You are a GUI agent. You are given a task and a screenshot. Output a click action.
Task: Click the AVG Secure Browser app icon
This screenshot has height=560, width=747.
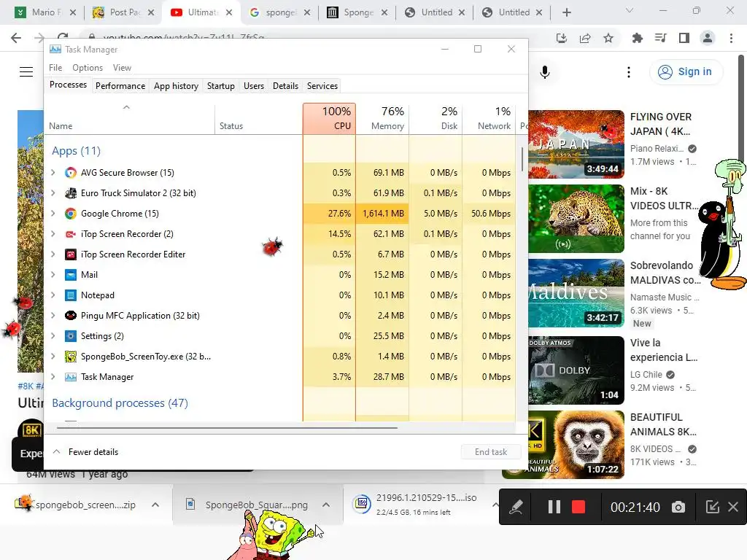pos(71,173)
